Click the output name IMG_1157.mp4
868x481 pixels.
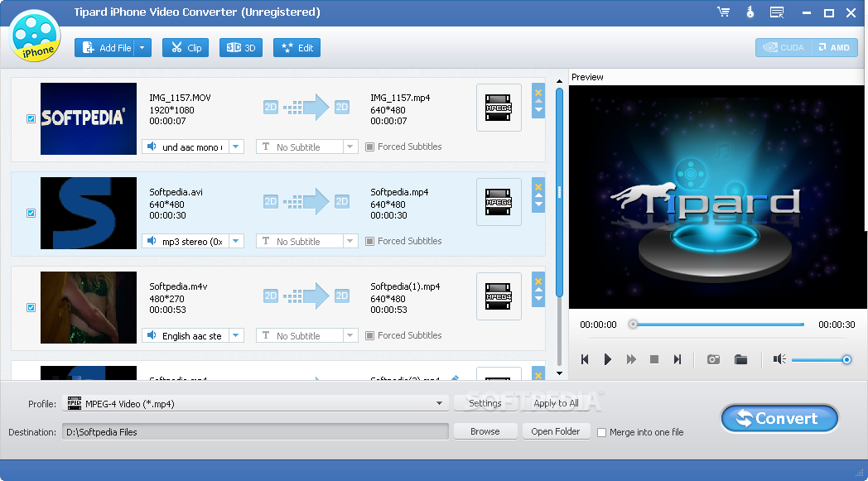400,98
